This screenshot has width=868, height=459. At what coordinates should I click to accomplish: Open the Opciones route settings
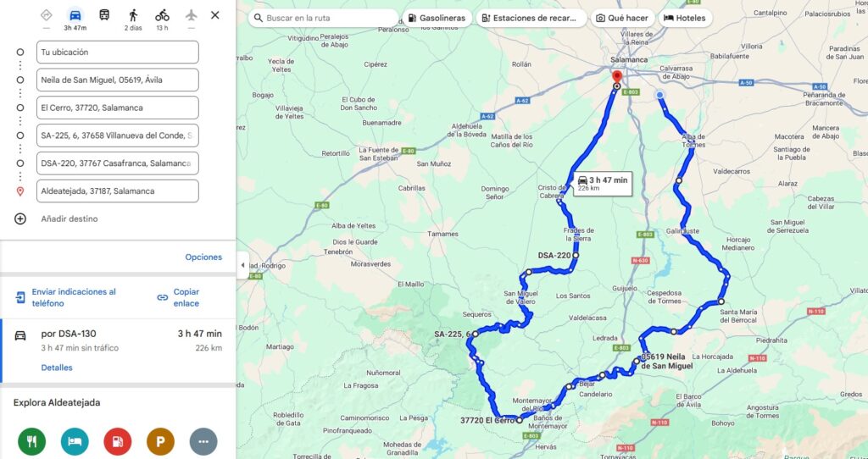click(203, 257)
